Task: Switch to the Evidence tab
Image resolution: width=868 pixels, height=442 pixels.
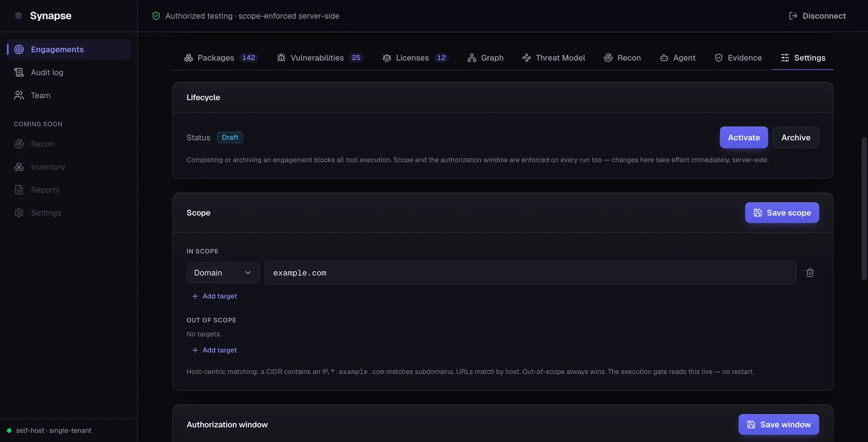Action: pyautogui.click(x=738, y=57)
